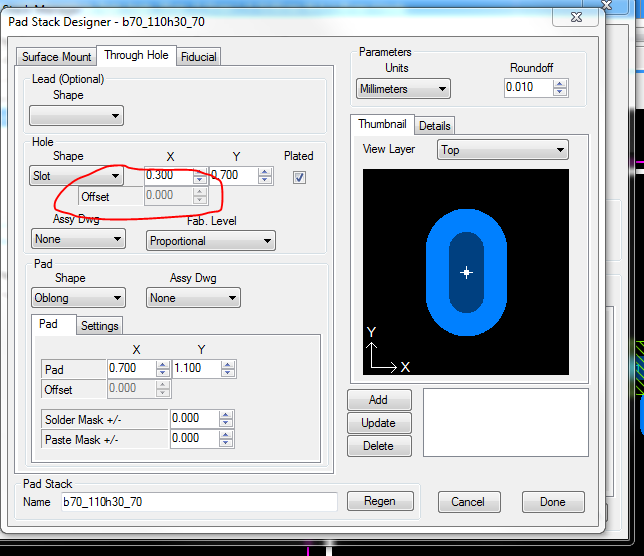Image resolution: width=644 pixels, height=556 pixels.
Task: Switch to the Surface Mount tab
Action: pos(57,57)
